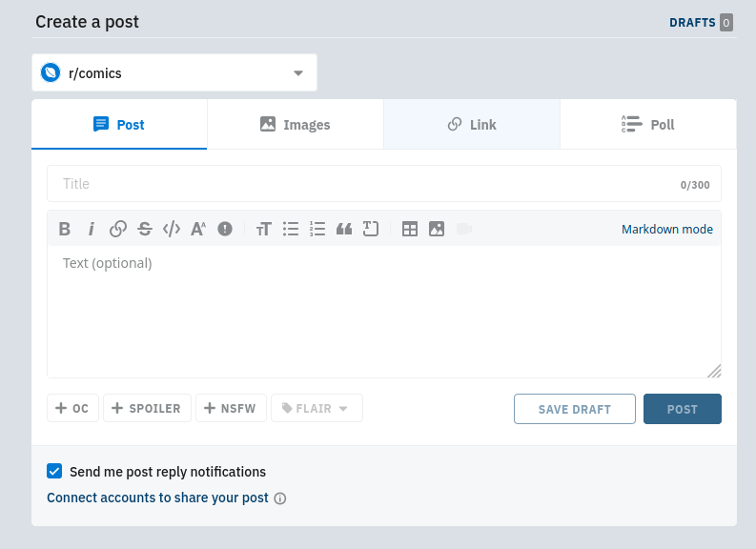This screenshot has width=756, height=549.
Task: Open the Flair dropdown
Action: [317, 408]
